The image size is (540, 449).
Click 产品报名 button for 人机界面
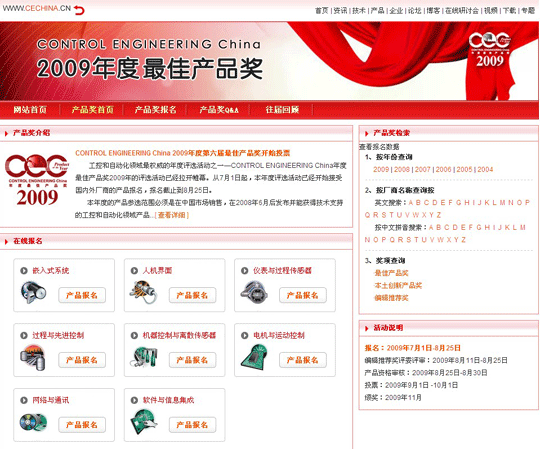[193, 295]
